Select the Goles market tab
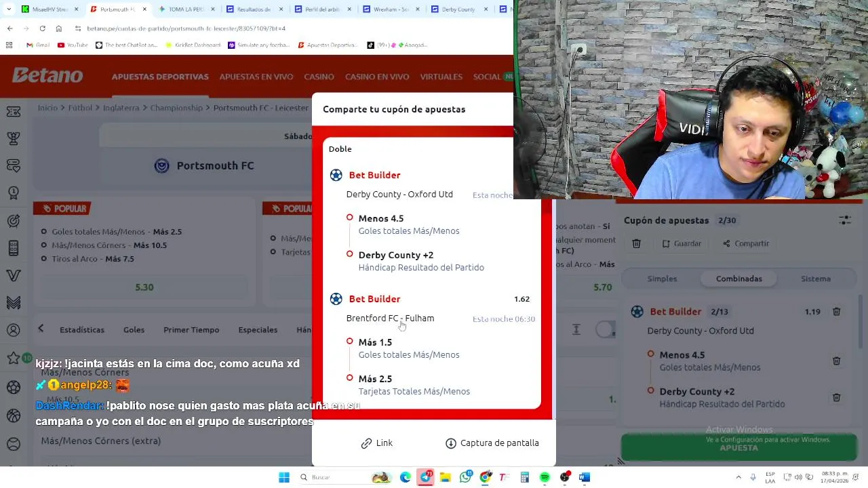Viewport: 868px width, 488px height. coord(134,330)
